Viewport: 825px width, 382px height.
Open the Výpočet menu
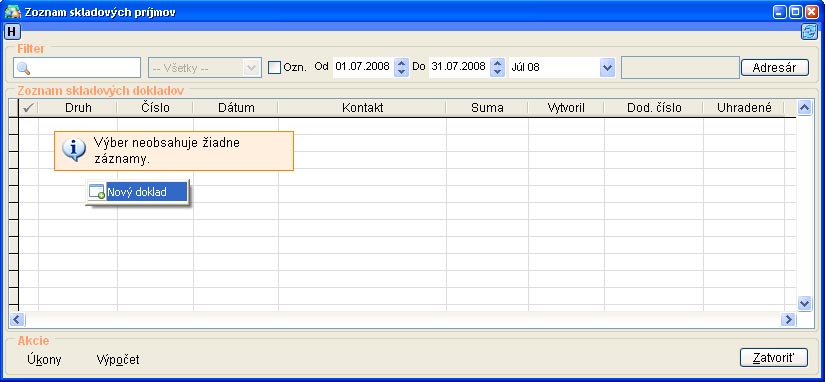click(118, 360)
